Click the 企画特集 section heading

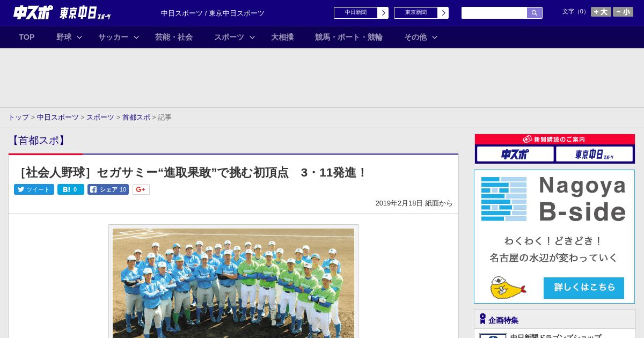point(503,320)
